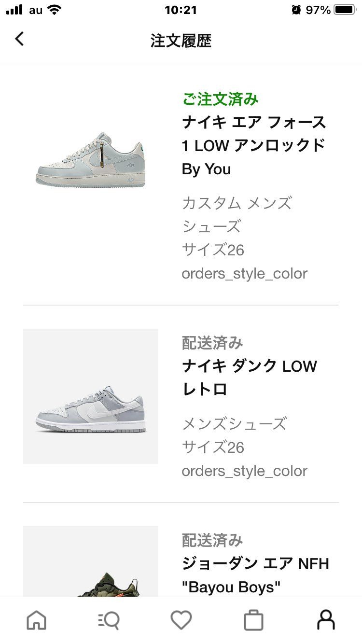This screenshot has height=644, width=362.
Task: Tap カスタム メンズ シューズ description text
Action: click(237, 214)
